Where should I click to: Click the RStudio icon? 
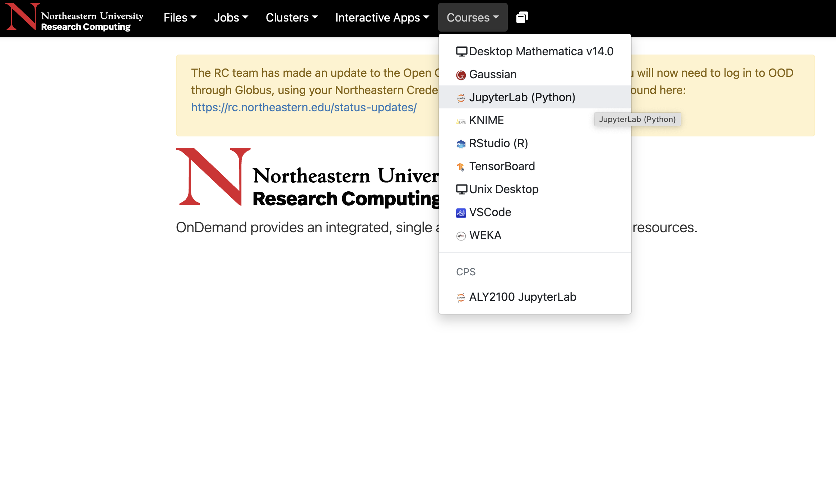point(461,144)
